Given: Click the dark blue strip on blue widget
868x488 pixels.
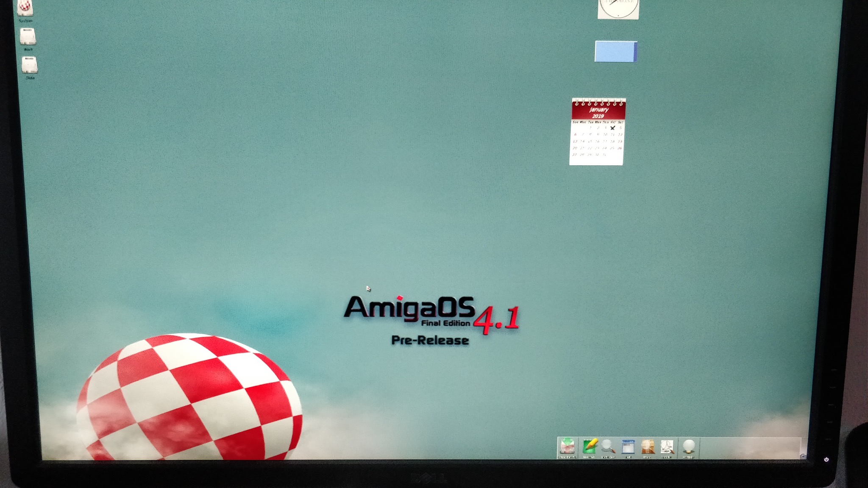Looking at the screenshot, I should tap(635, 52).
